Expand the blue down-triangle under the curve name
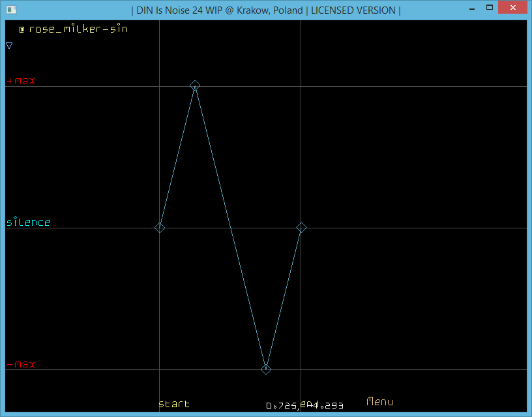The height and width of the screenshot is (417, 532). pyautogui.click(x=9, y=46)
